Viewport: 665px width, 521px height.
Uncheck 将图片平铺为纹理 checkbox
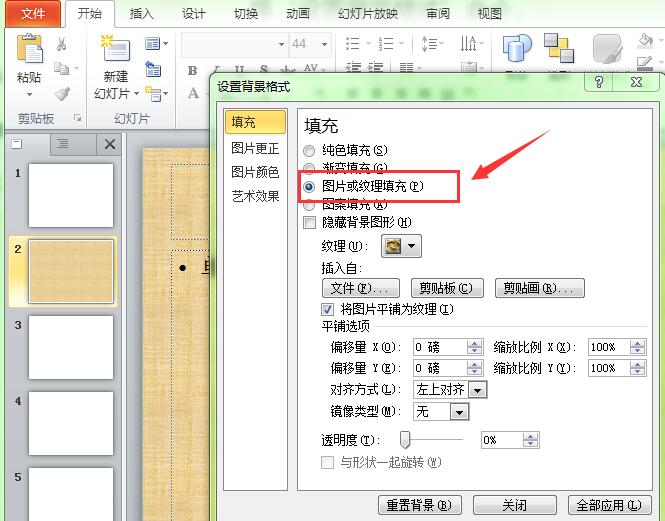(x=327, y=309)
